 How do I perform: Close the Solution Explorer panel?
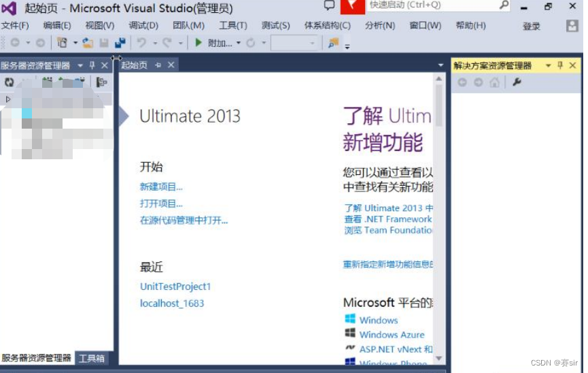tap(572, 65)
